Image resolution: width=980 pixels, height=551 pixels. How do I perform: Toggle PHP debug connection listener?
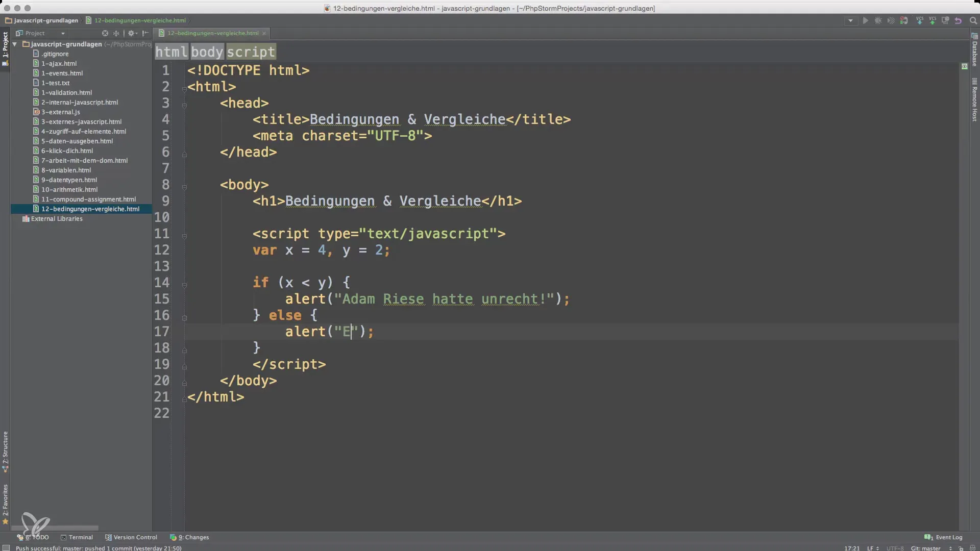tap(904, 21)
